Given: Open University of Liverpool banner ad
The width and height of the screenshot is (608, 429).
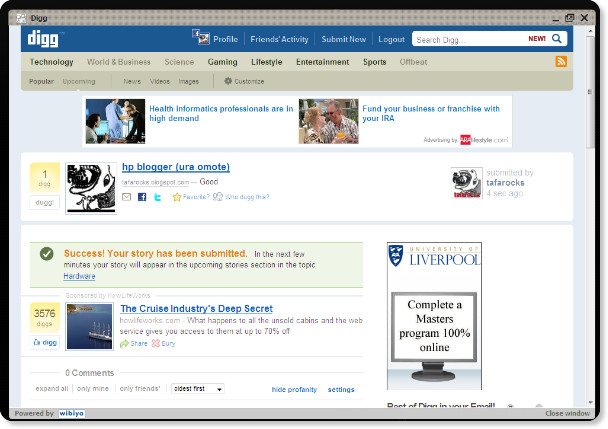Looking at the screenshot, I should (434, 316).
